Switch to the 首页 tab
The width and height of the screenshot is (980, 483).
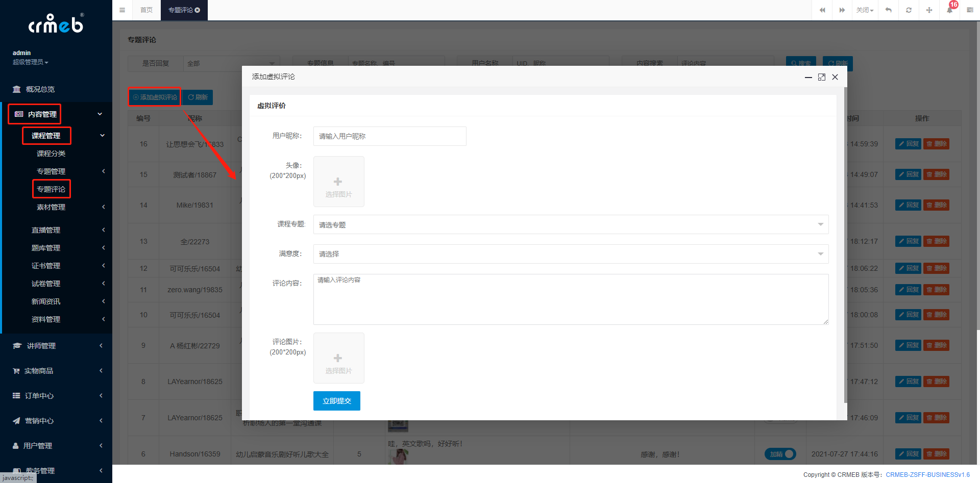tap(146, 10)
